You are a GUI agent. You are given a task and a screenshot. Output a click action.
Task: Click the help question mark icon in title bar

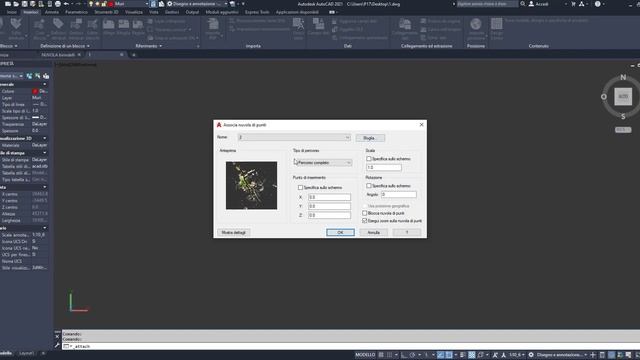click(x=598, y=4)
